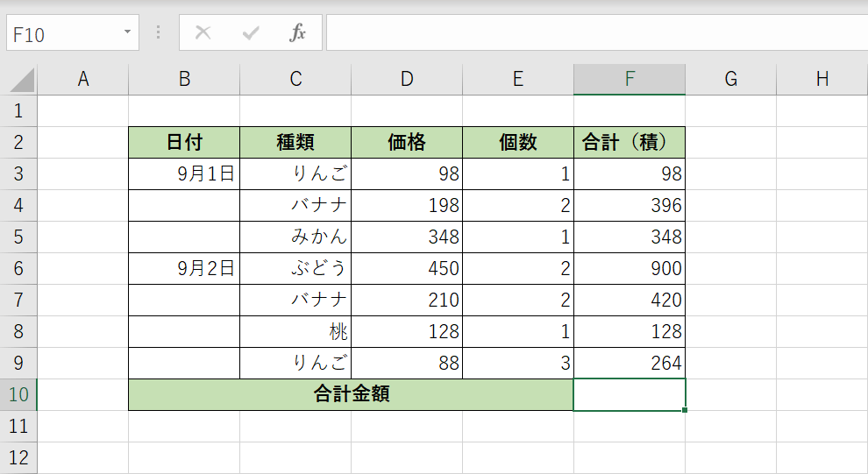The width and height of the screenshot is (868, 474).
Task: Click total cell 396
Action: point(630,206)
